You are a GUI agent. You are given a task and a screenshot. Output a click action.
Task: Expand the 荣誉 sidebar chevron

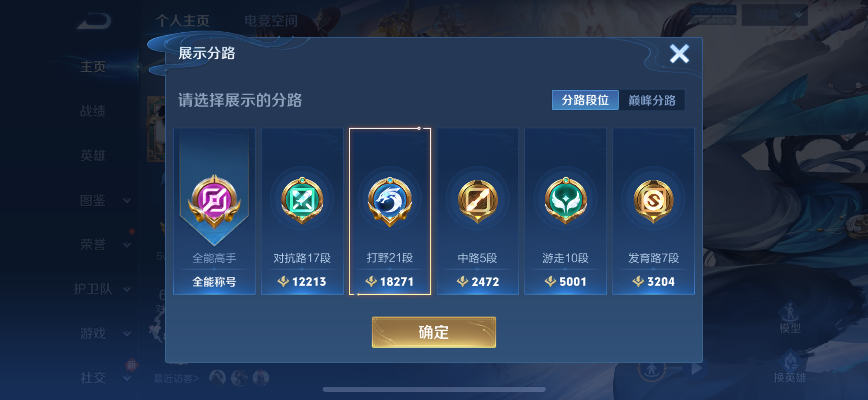127,245
